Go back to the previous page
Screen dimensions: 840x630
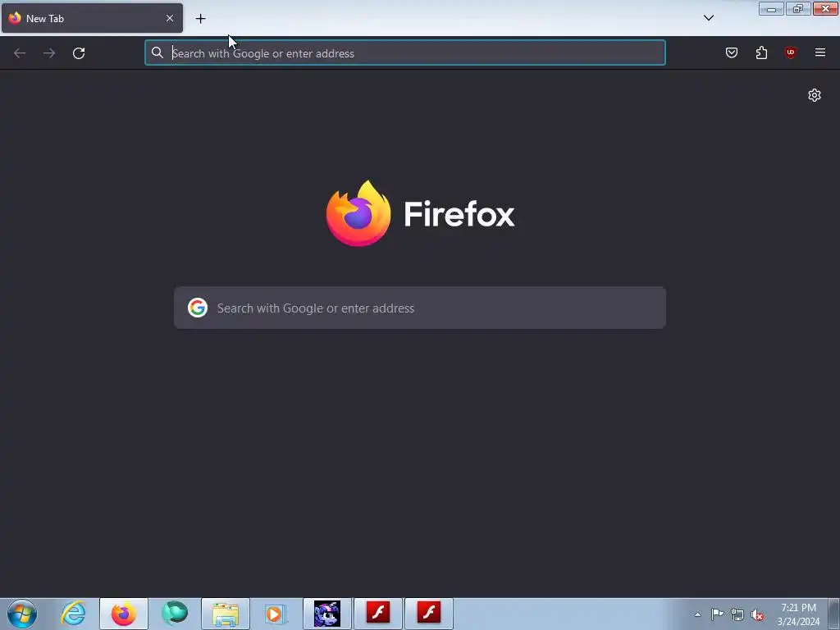pyautogui.click(x=20, y=53)
